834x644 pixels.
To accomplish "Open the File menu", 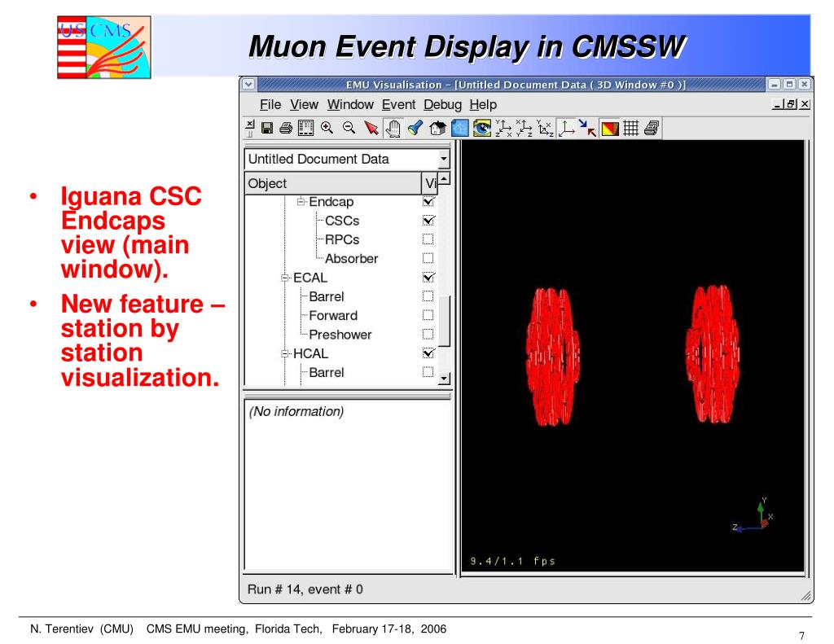I will pos(270,105).
